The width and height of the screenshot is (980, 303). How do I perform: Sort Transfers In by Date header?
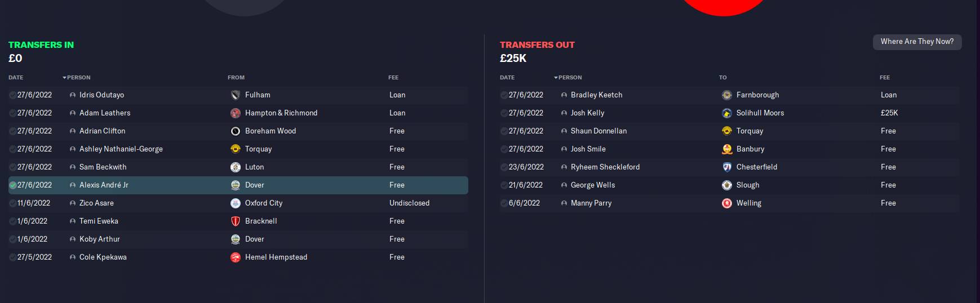tap(16, 78)
